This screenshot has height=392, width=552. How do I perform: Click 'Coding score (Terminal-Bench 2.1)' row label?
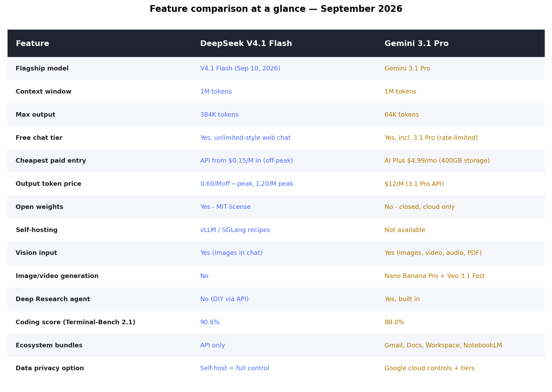[75, 322]
